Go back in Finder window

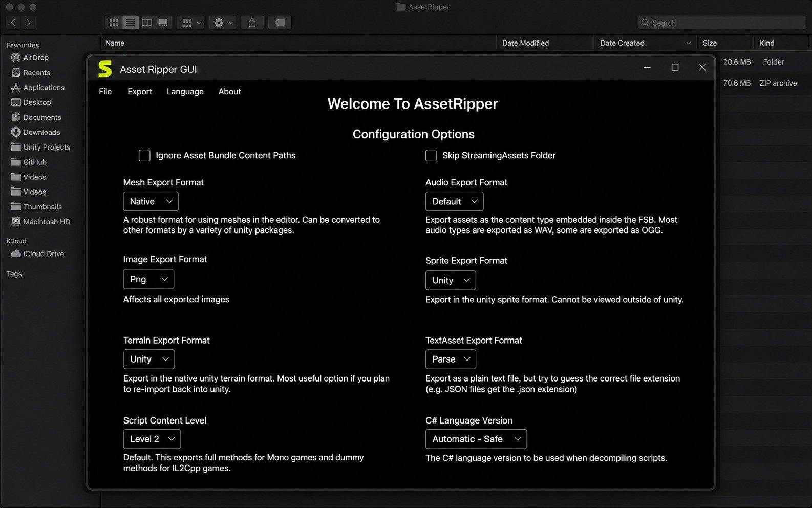point(13,23)
